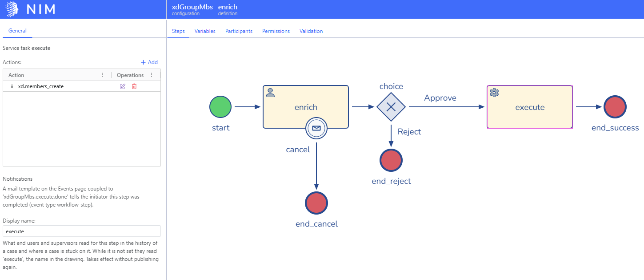Click the Reject flow label

(409, 132)
